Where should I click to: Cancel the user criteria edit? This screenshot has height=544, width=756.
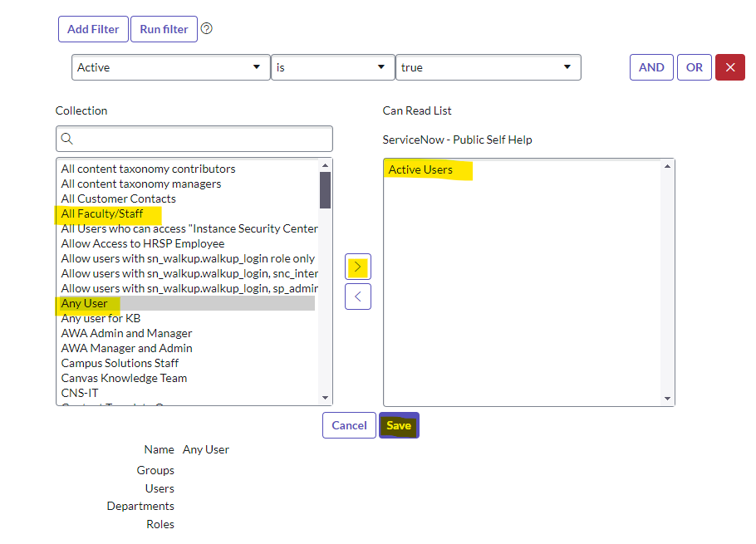pos(349,425)
